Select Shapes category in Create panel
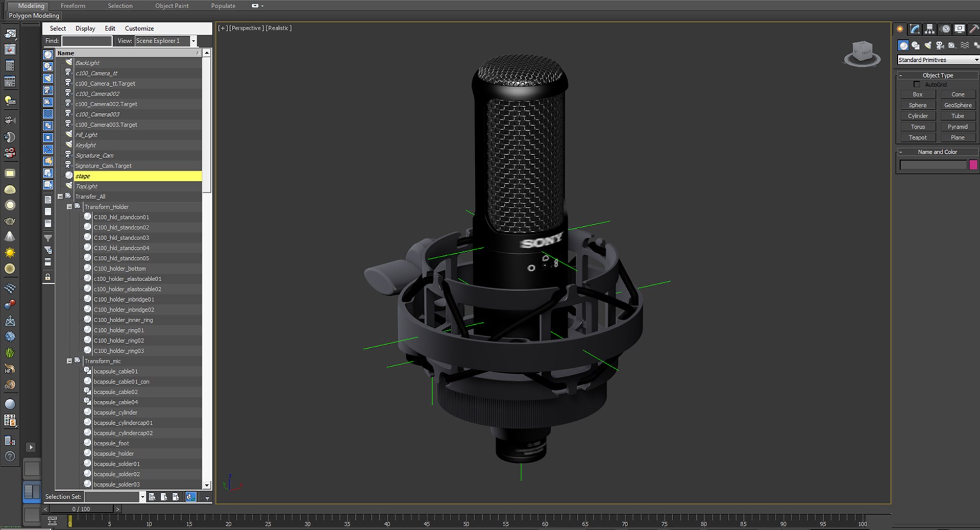The image size is (980, 530). (x=916, y=45)
